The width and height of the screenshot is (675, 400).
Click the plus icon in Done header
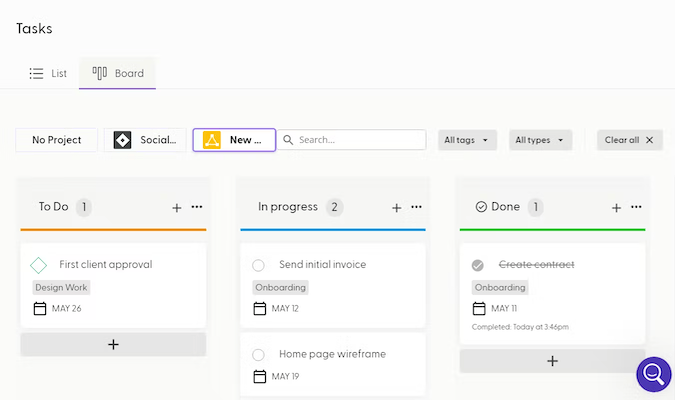point(616,207)
